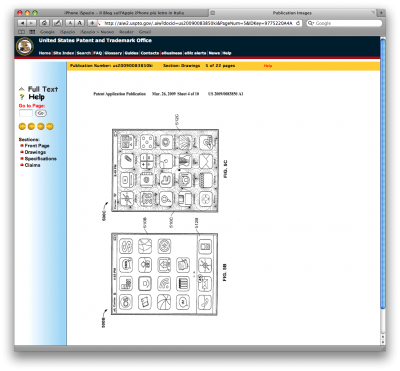
Task: Click the Safari back navigation arrow
Action: [x=22, y=23]
